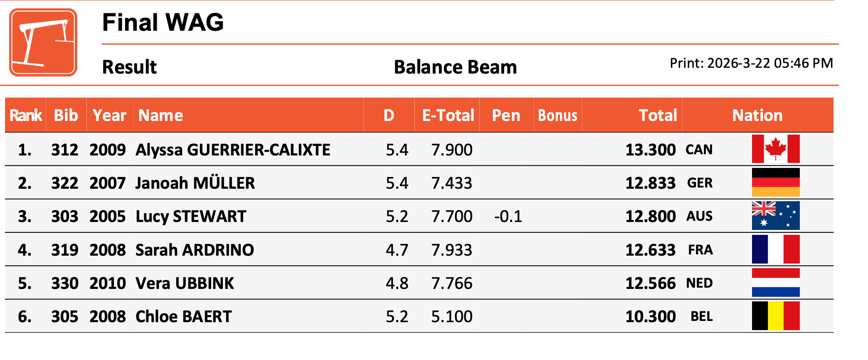Click the Total column header

[x=658, y=115]
